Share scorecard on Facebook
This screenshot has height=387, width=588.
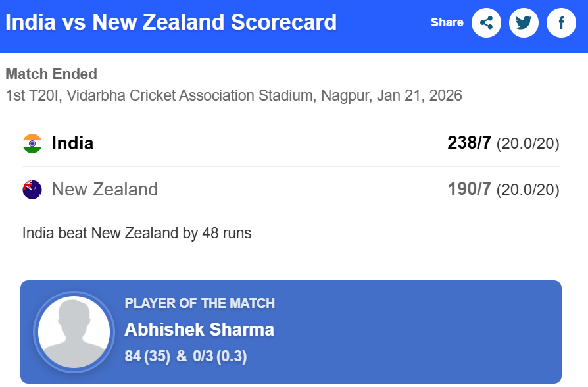point(561,23)
